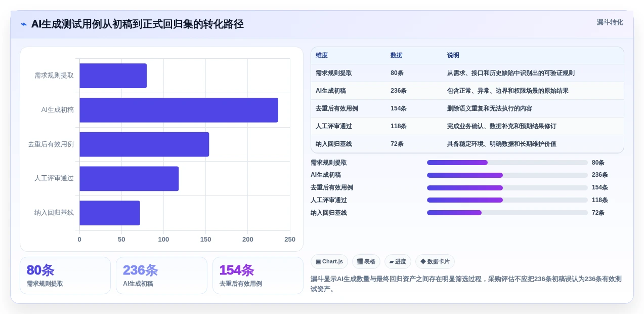
Task: Click the description 从需求、接口和历史缺陷中识别出的可验证规则
Action: [511, 73]
